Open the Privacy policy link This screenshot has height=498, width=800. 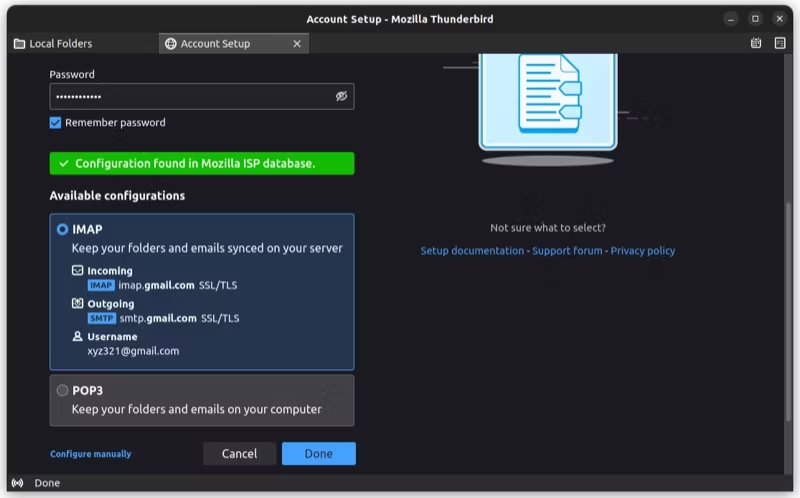click(643, 251)
